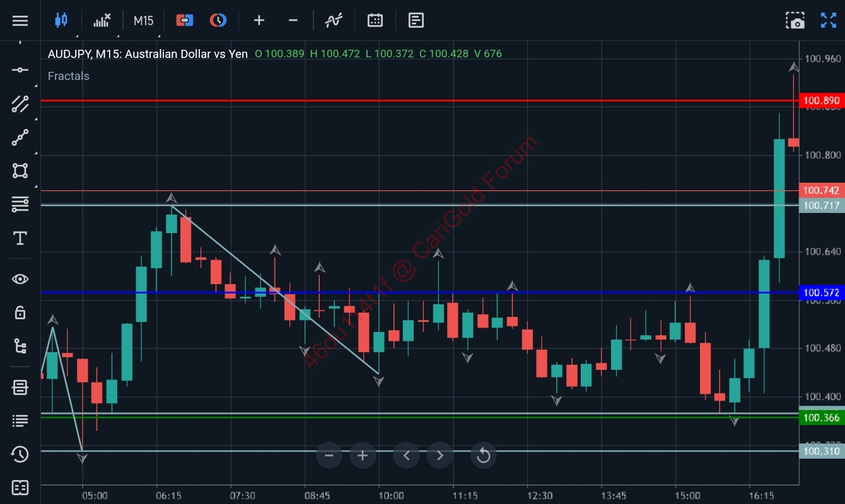845x504 pixels.
Task: Click the volume value V 676
Action: coord(488,54)
